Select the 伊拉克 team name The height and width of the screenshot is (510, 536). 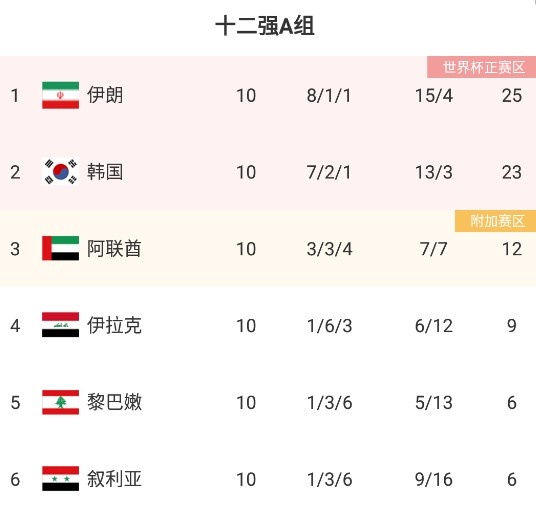click(x=114, y=325)
